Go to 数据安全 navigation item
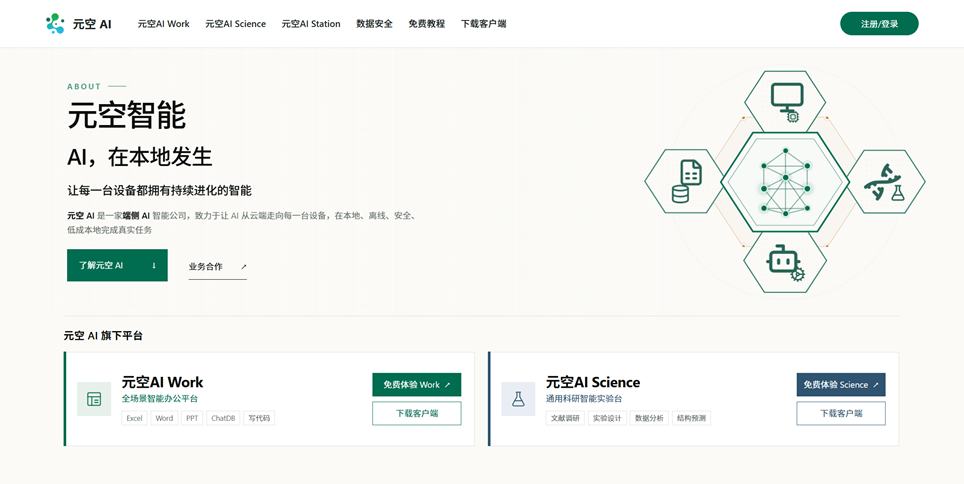964x484 pixels. [x=374, y=24]
